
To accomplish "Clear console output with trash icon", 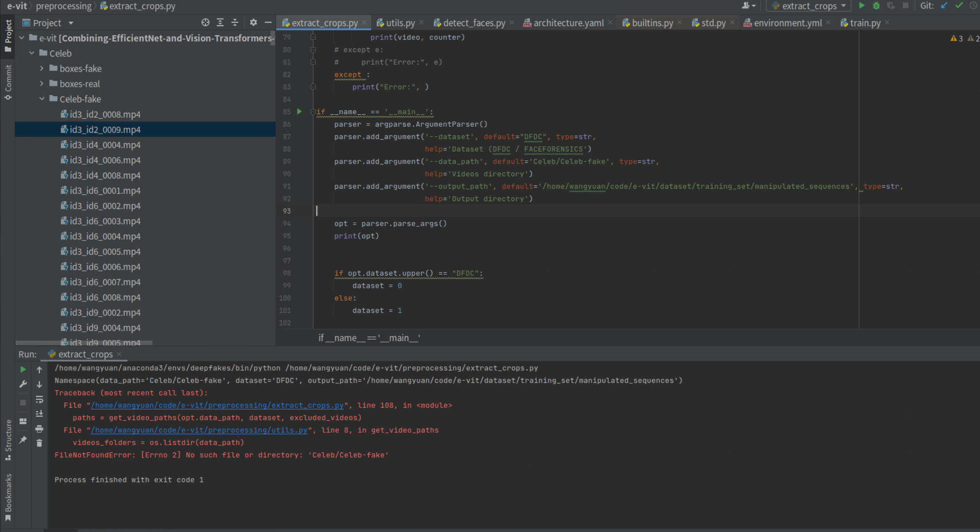I will pos(39,443).
